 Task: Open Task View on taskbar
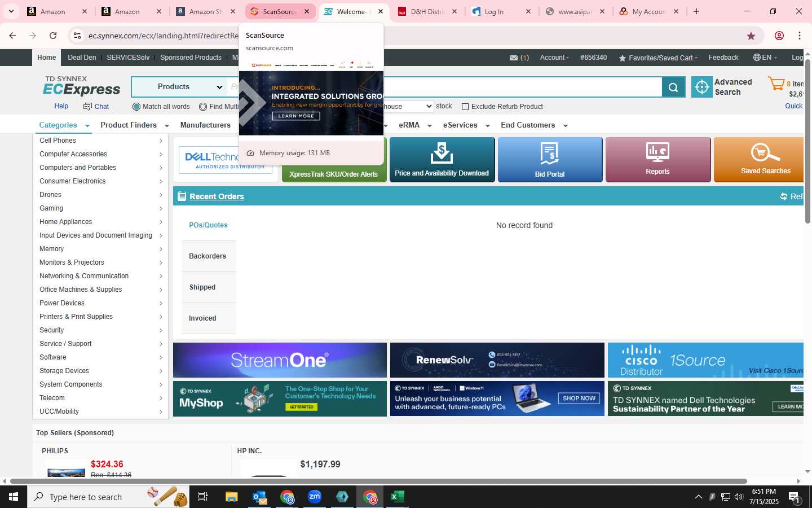click(203, 497)
